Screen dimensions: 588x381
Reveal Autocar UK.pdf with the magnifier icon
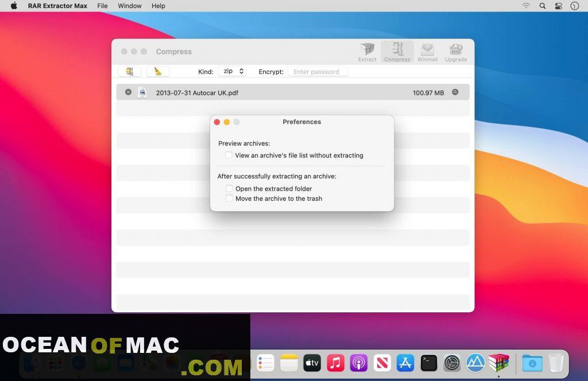coord(455,92)
